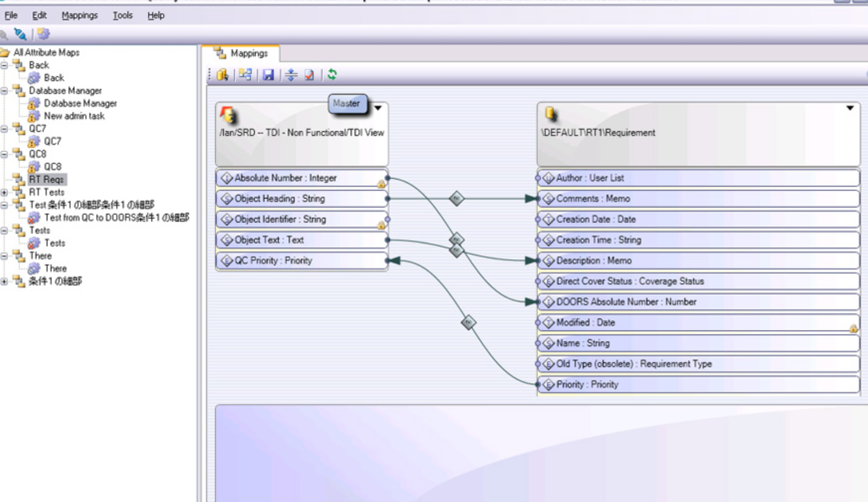
Task: Select the Author : User List attribute
Action: [698, 178]
